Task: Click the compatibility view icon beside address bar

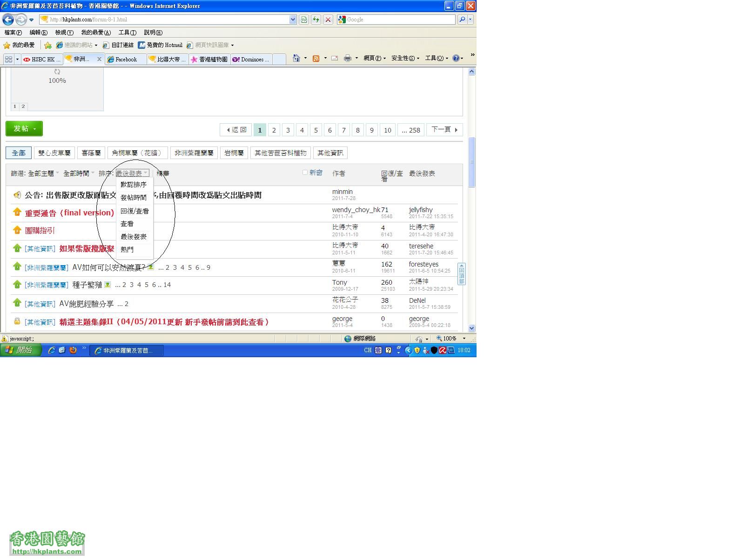Action: coord(304,20)
